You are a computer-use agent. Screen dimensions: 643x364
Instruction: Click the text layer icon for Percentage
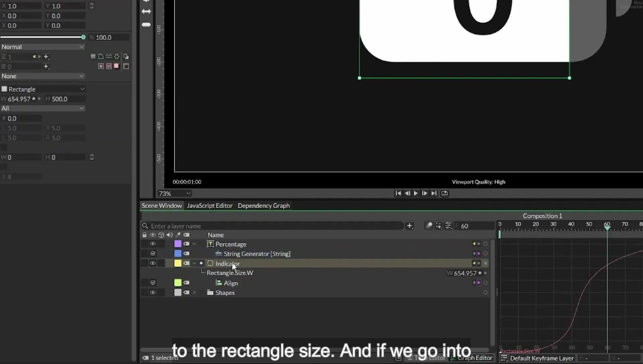pos(210,244)
